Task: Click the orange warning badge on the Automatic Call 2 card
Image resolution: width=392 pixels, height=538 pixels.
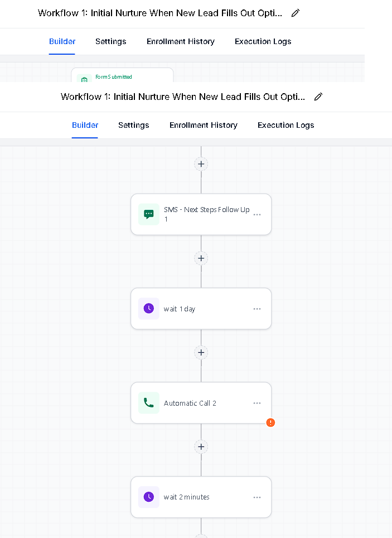Action: tap(270, 422)
